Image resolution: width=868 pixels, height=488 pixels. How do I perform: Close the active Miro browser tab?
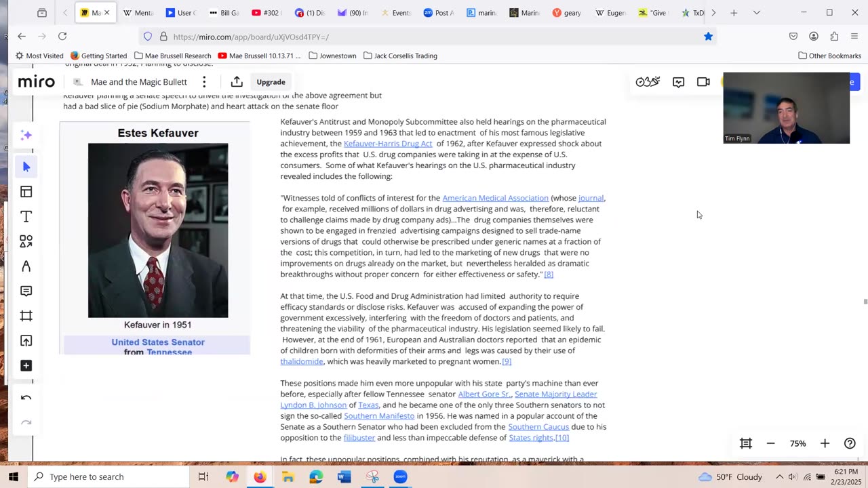tap(106, 13)
